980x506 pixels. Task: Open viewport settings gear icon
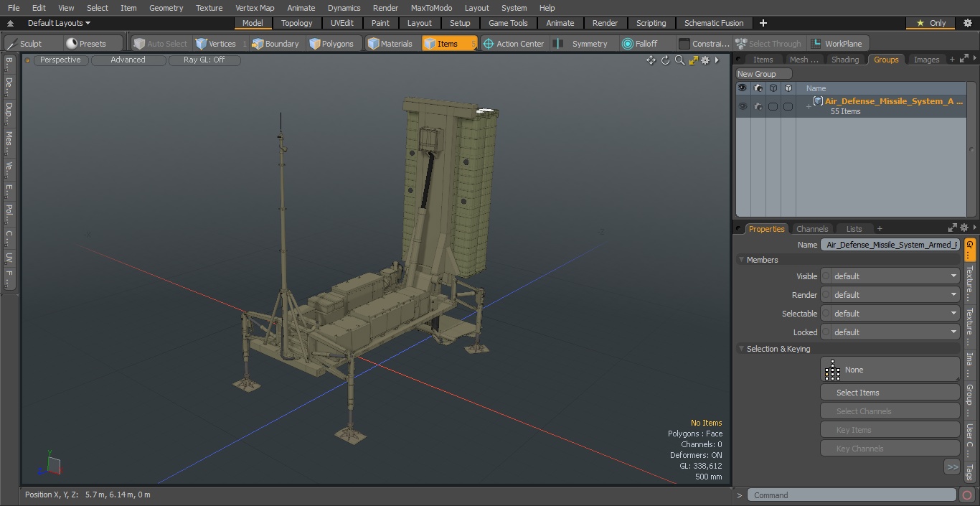[705, 60]
